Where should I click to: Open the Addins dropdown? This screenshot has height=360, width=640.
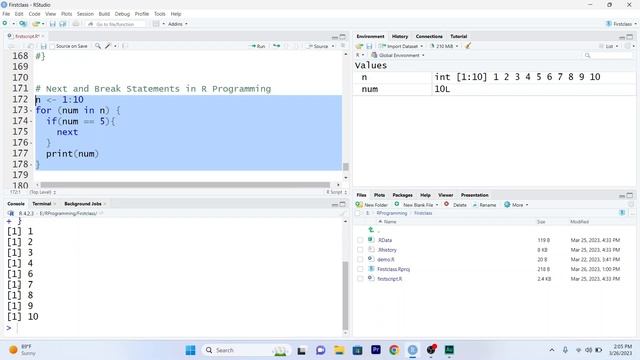[x=178, y=24]
